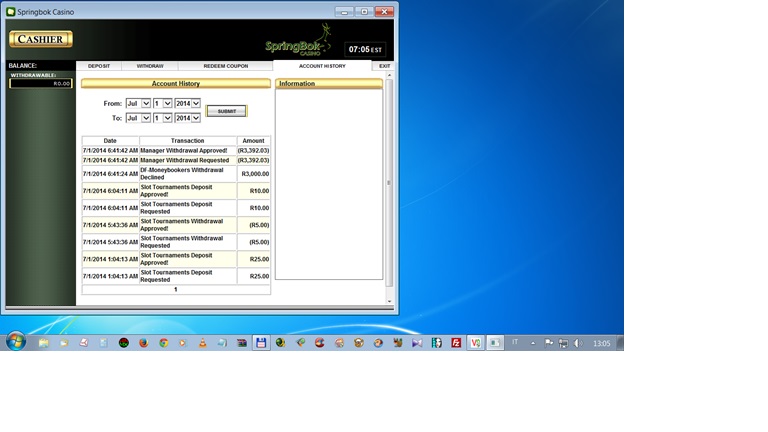Image resolution: width=768 pixels, height=432 pixels.
Task: Click the SpringBok Casino logo
Action: [298, 40]
